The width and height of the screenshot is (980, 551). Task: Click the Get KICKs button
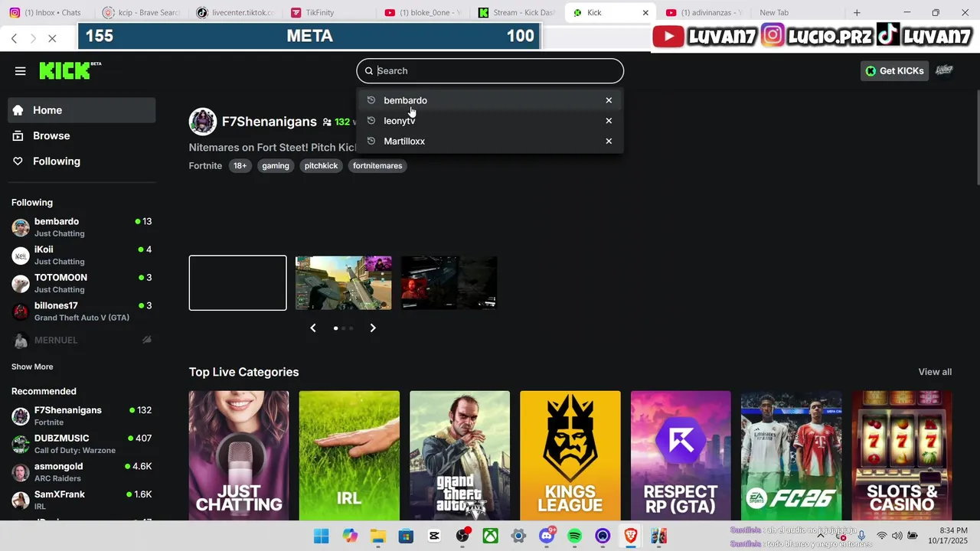tap(895, 71)
